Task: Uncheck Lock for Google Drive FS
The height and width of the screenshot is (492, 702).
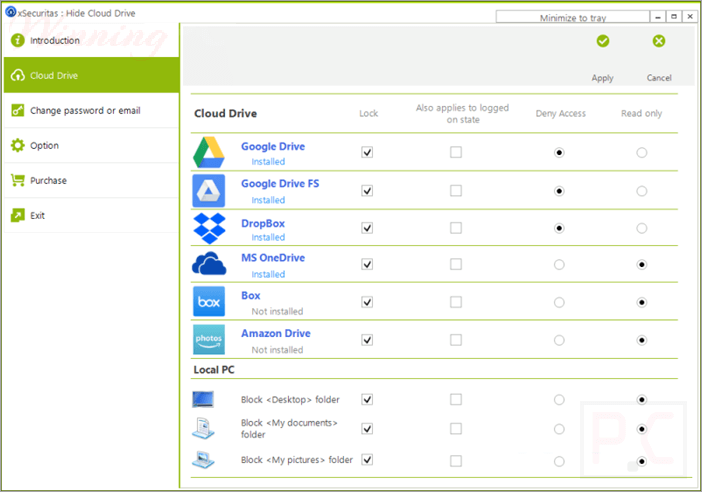Action: pos(367,191)
